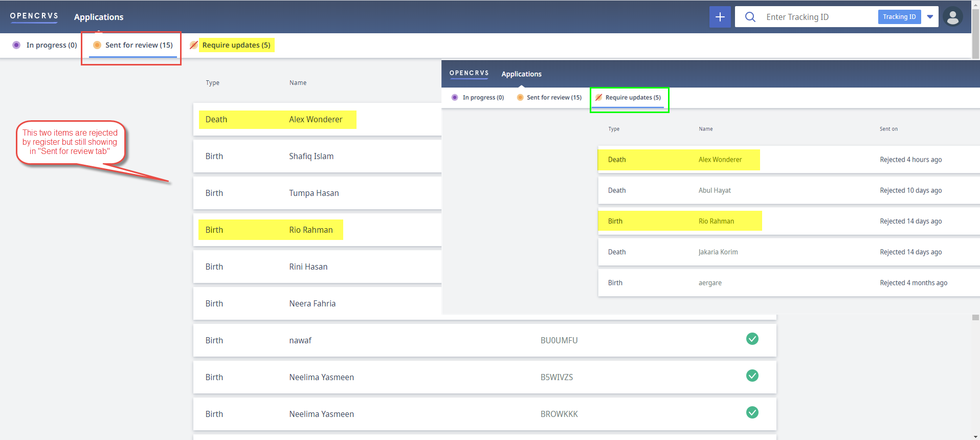Open the Tracking ID dropdown arrow
This screenshot has height=440, width=980.
[x=930, y=17]
